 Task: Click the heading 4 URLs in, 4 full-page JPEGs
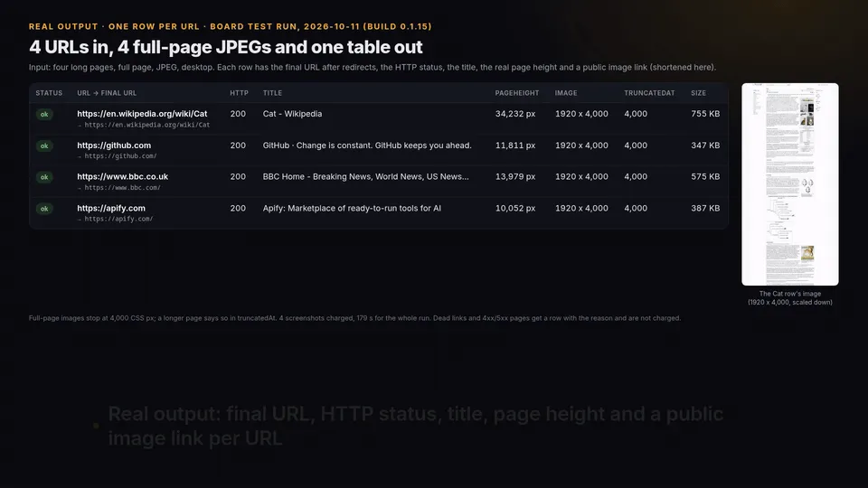coord(226,47)
